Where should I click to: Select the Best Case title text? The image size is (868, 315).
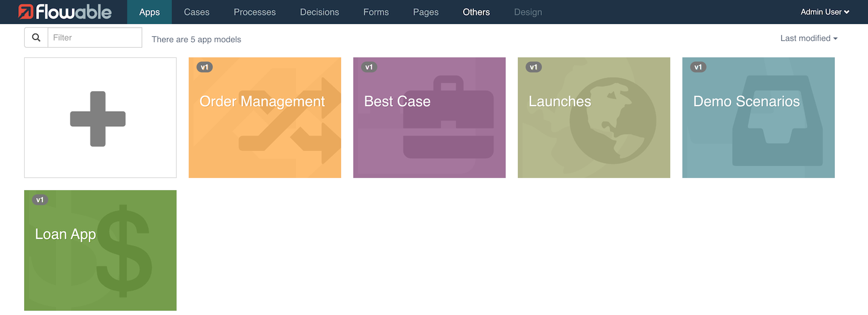[397, 101]
